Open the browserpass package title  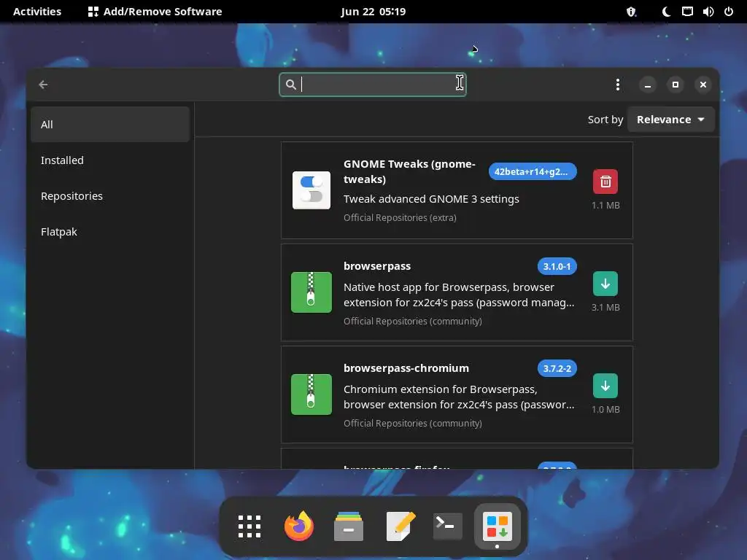coord(377,266)
